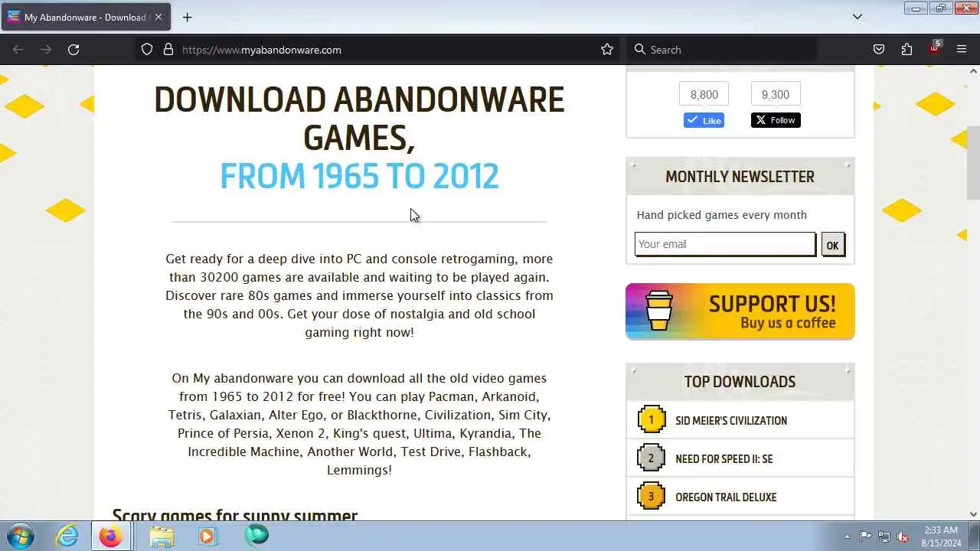Click the From 1965 to 2012 heading

click(359, 176)
